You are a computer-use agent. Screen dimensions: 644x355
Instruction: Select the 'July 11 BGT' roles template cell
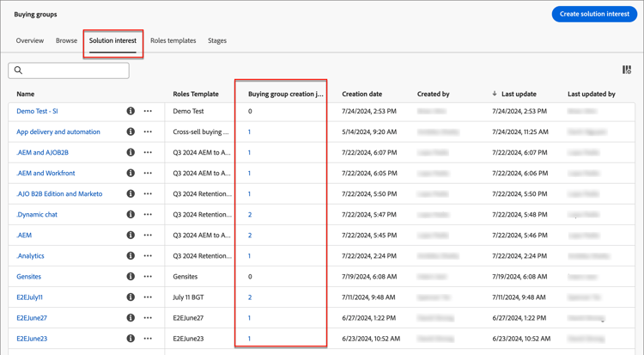tap(188, 297)
